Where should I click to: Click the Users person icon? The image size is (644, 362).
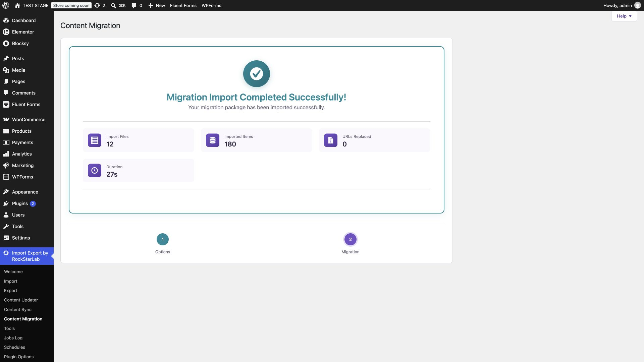coord(6,215)
